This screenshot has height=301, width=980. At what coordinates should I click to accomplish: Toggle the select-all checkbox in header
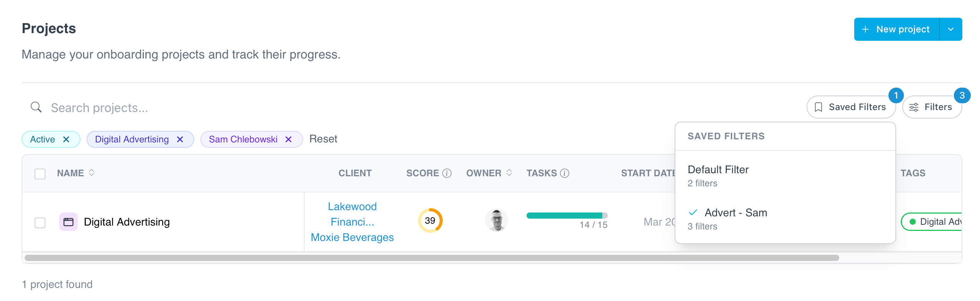pos(40,174)
